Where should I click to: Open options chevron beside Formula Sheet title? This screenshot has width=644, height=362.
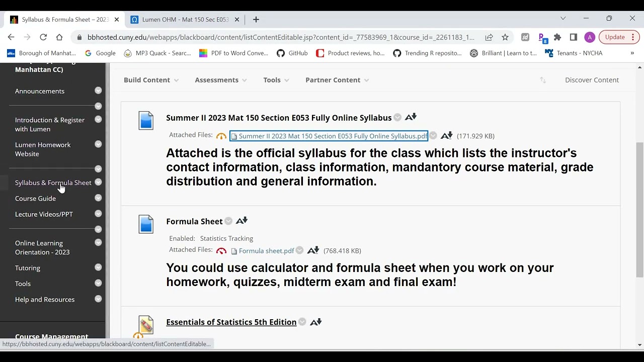click(x=228, y=221)
